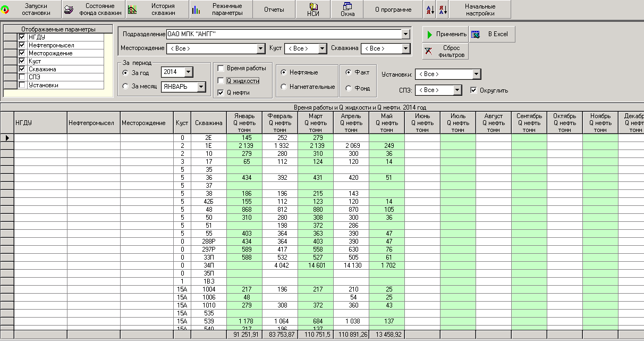
Task: Open Начальные настройки
Action: pyautogui.click(x=480, y=9)
